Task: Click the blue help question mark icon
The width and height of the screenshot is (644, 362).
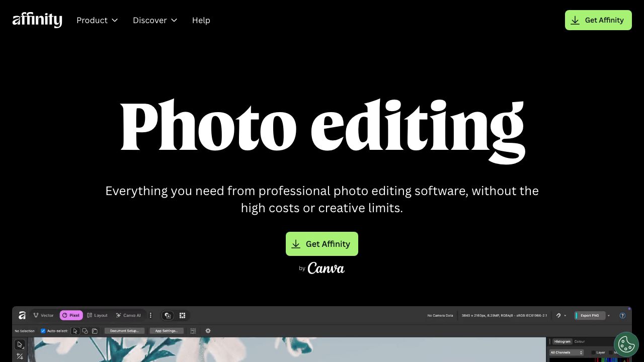Action: (622, 316)
